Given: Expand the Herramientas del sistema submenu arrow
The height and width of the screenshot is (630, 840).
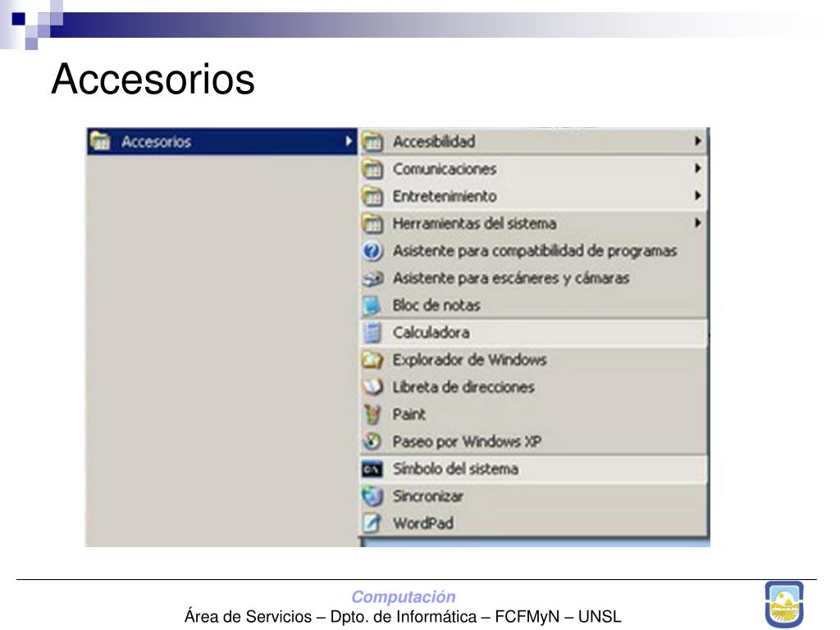Looking at the screenshot, I should 697,222.
